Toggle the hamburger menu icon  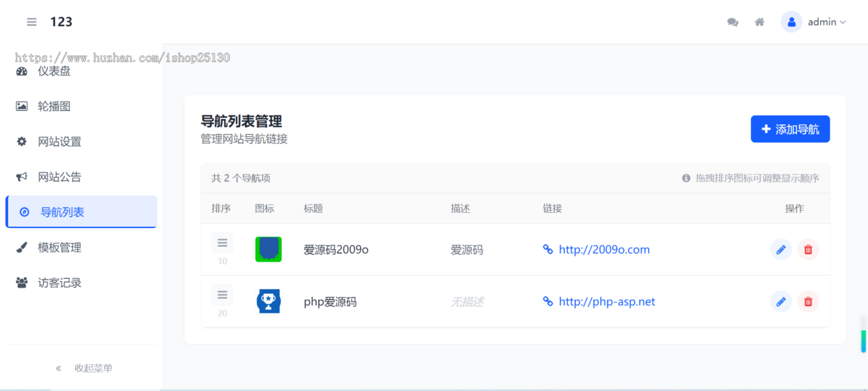click(32, 22)
